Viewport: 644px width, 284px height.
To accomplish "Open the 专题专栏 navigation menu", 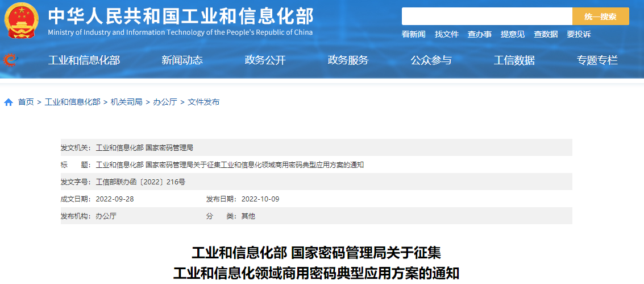I will point(597,60).
